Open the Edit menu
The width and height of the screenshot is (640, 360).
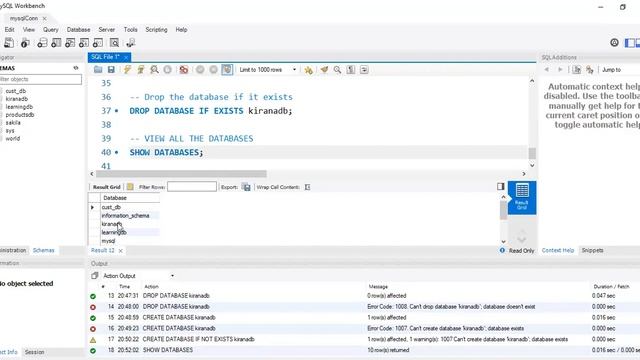coord(9,29)
